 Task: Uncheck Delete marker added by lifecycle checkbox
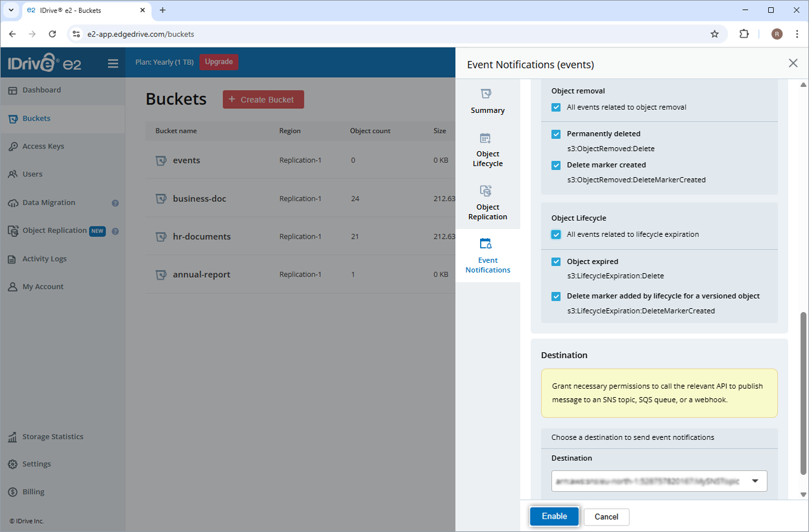(x=556, y=296)
